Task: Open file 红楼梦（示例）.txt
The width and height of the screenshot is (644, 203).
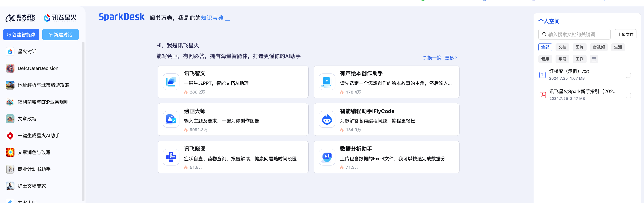Action: pos(569,71)
